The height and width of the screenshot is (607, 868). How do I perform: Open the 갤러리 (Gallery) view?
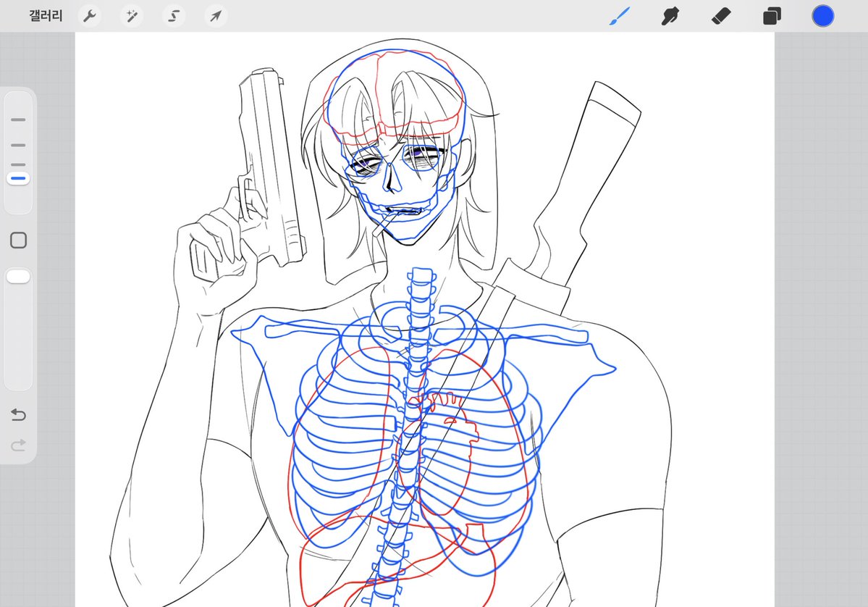click(46, 15)
